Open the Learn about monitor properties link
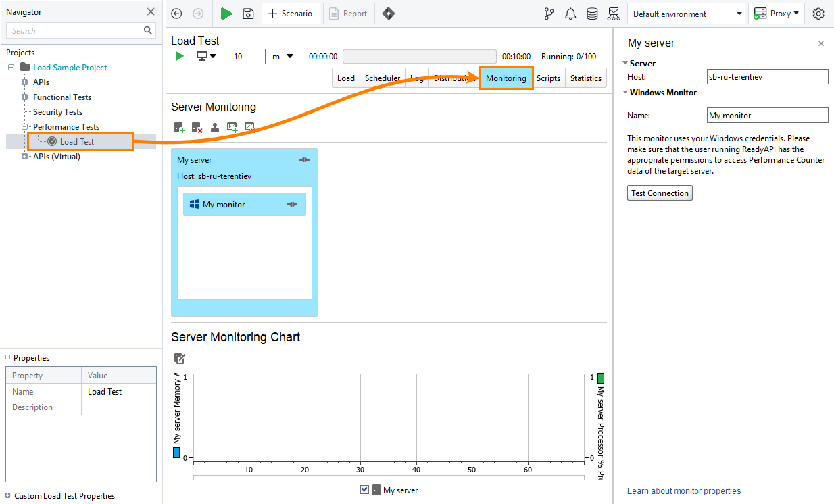 coord(684,491)
